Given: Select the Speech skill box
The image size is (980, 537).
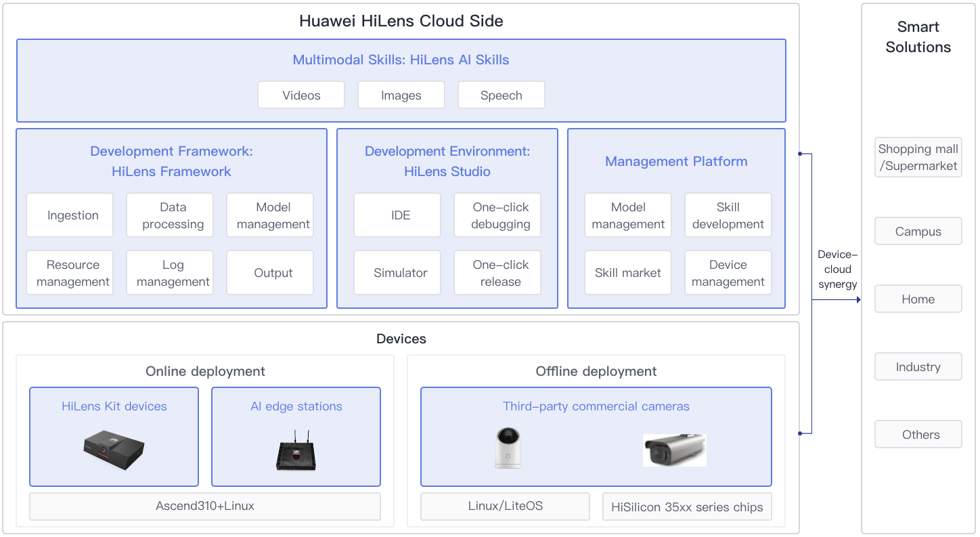Looking at the screenshot, I should tap(502, 95).
